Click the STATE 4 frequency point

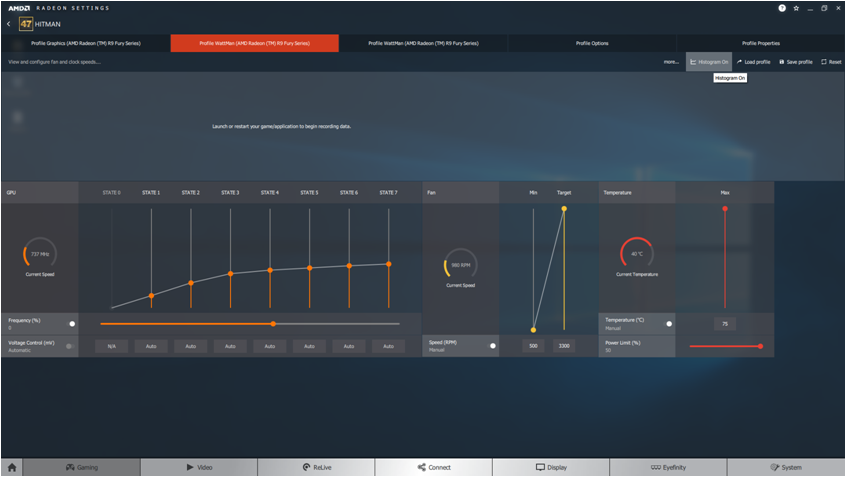pos(270,270)
